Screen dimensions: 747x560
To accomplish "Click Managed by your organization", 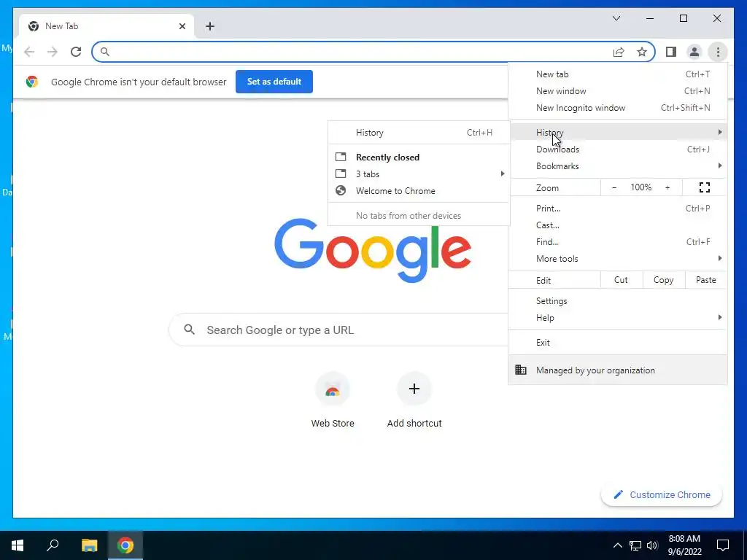I will [617, 370].
